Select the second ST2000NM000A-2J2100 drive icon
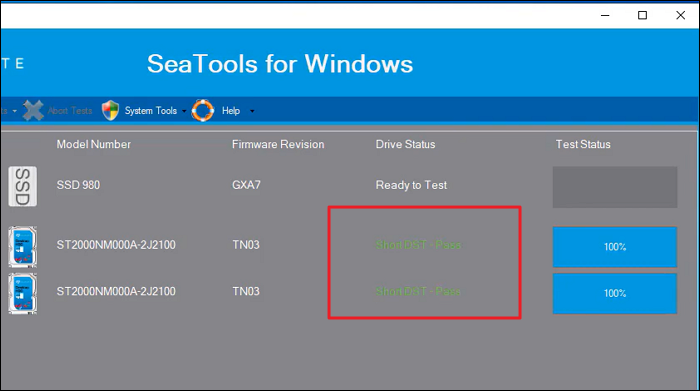The width and height of the screenshot is (700, 391). point(23,293)
